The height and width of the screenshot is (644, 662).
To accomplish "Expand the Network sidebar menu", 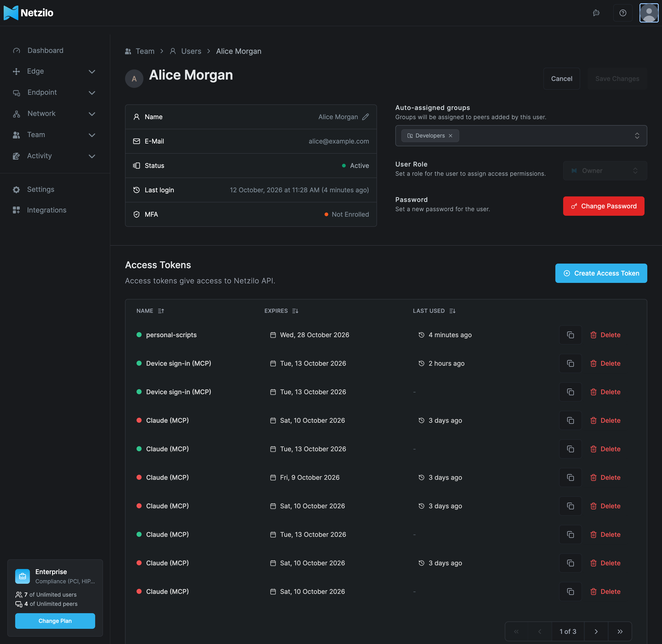I will (x=54, y=114).
